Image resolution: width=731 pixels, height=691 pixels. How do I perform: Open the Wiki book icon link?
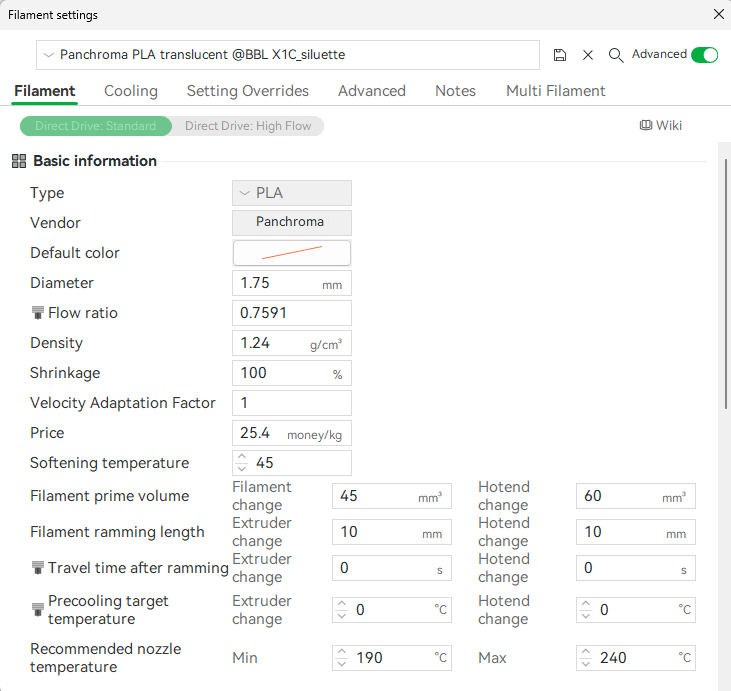[661, 125]
